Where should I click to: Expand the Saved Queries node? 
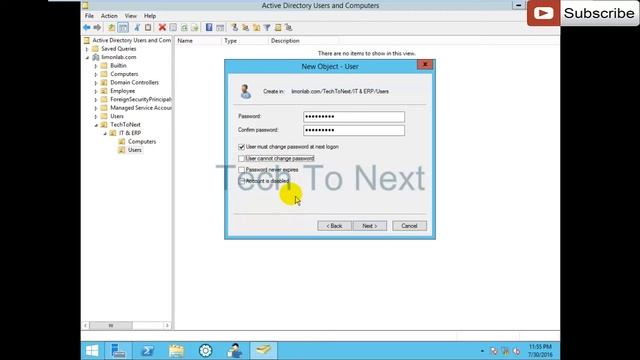(x=87, y=49)
